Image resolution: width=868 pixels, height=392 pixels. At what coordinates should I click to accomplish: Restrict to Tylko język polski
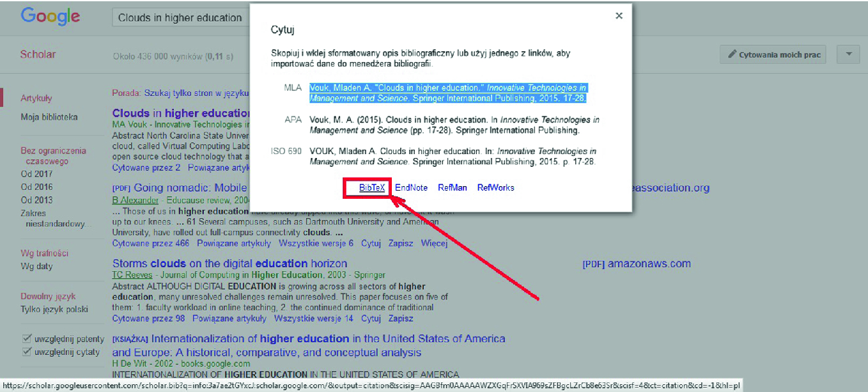tap(54, 310)
